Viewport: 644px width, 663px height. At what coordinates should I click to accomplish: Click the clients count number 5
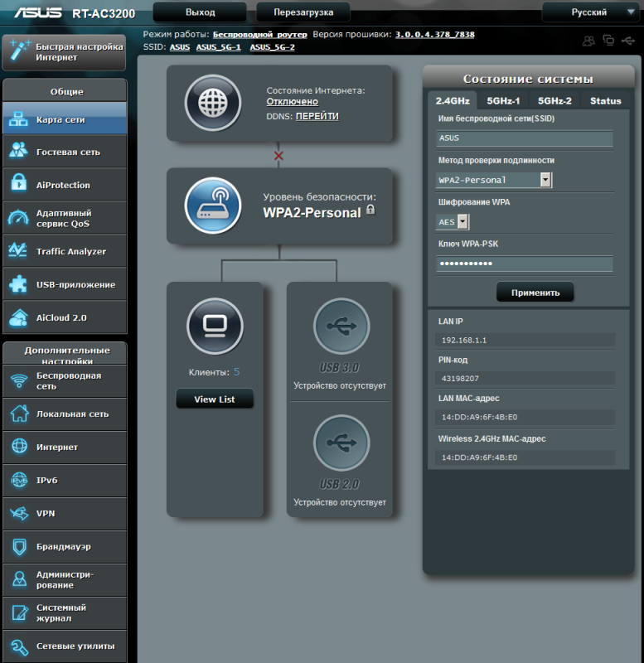(236, 371)
